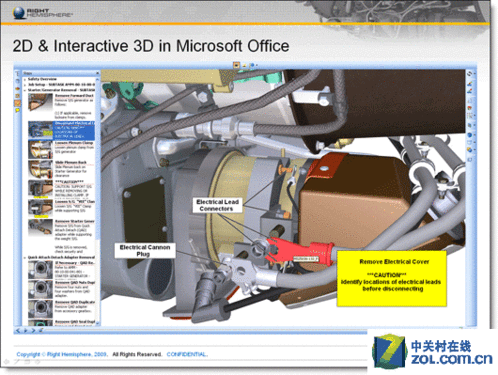Screen dimensions: 498x375
Task: Expand the Job Setup tree node
Action: [25, 85]
